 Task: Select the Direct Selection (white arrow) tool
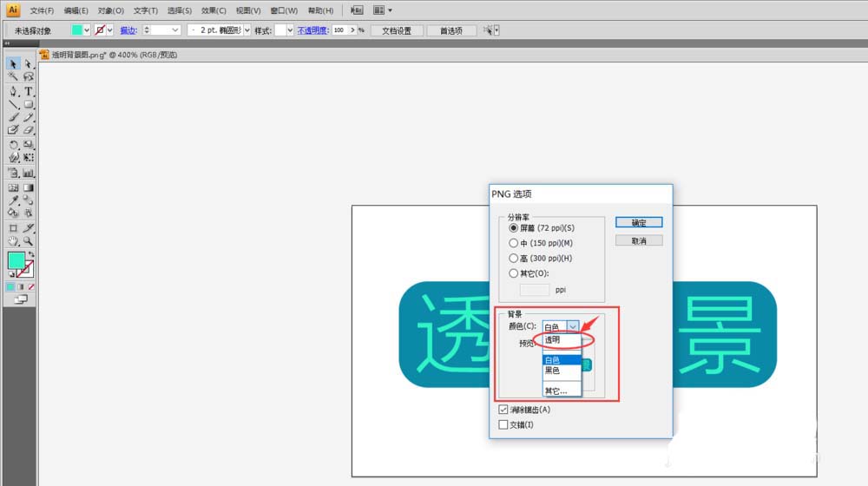click(29, 63)
